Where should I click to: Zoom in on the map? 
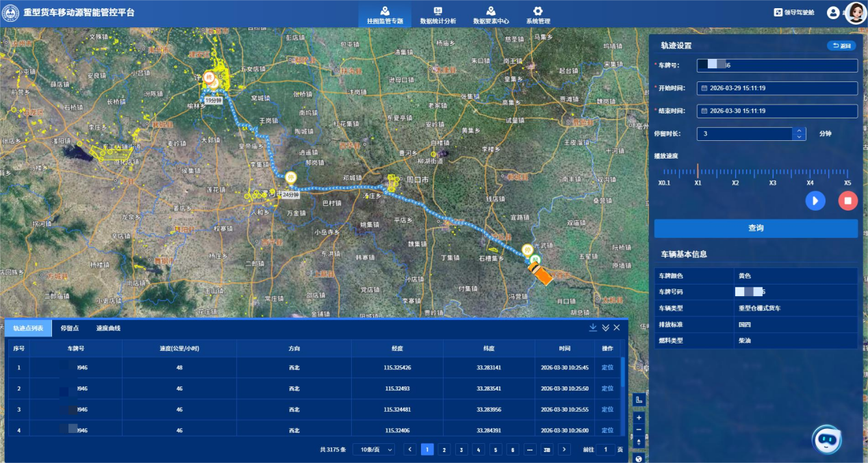point(639,417)
